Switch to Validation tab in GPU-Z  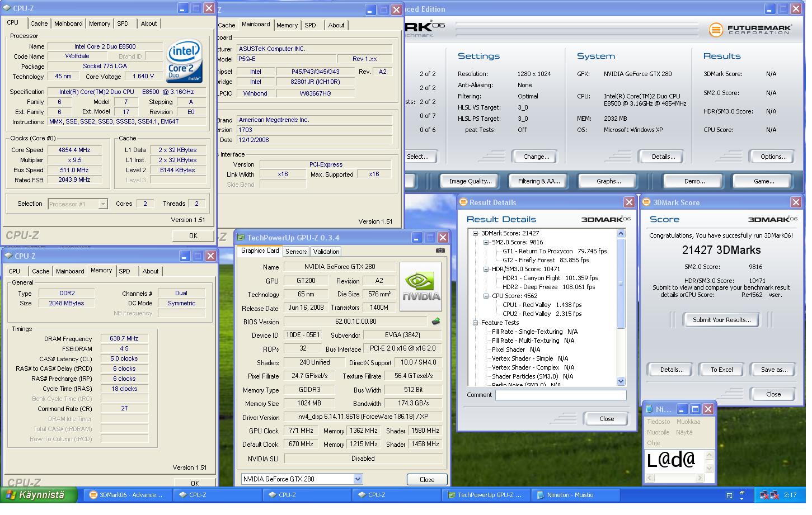click(326, 252)
